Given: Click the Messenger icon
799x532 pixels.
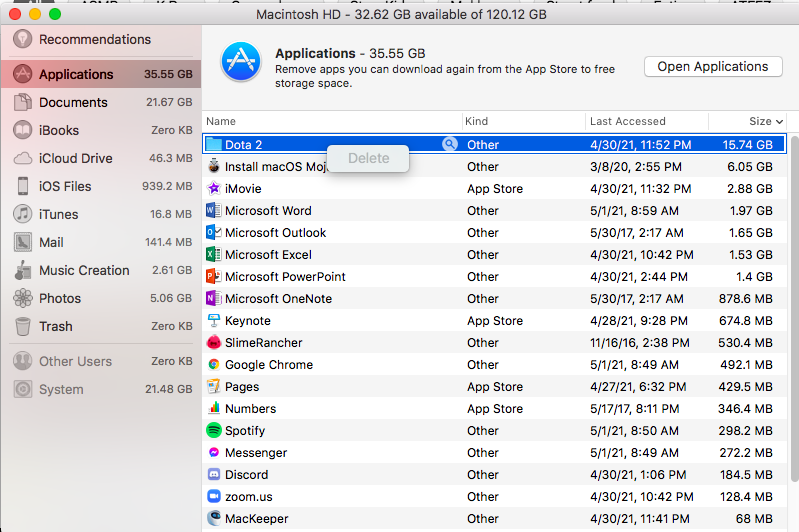Looking at the screenshot, I should (214, 453).
